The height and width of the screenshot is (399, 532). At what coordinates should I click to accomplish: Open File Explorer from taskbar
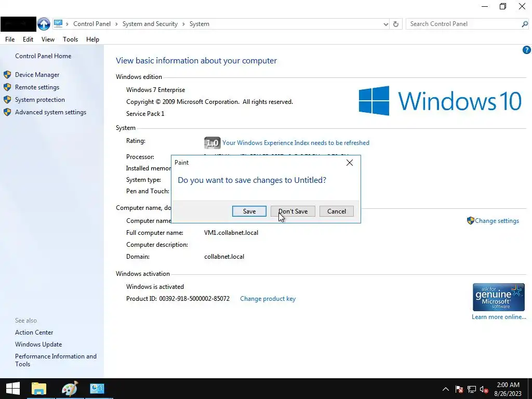pos(38,389)
